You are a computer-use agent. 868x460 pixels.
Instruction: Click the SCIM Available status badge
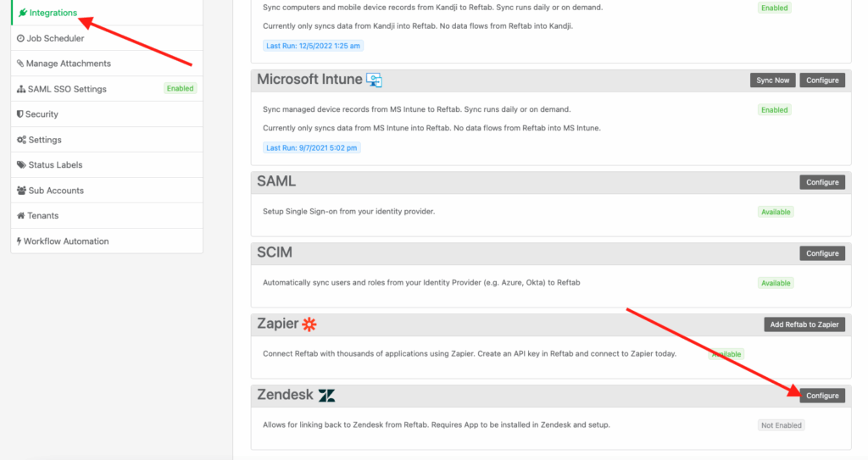[776, 283]
